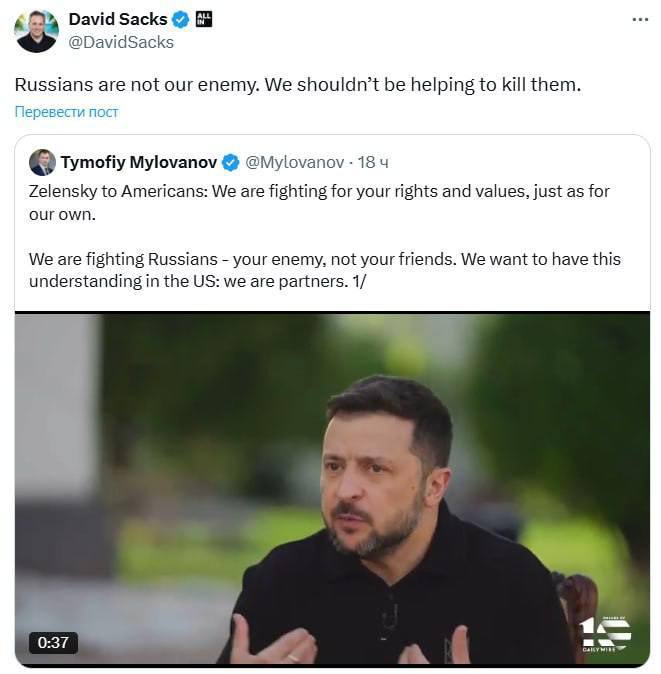This screenshot has width=661, height=674.
Task: Open Tymofiy Mylovanov small avatar
Action: (x=42, y=162)
